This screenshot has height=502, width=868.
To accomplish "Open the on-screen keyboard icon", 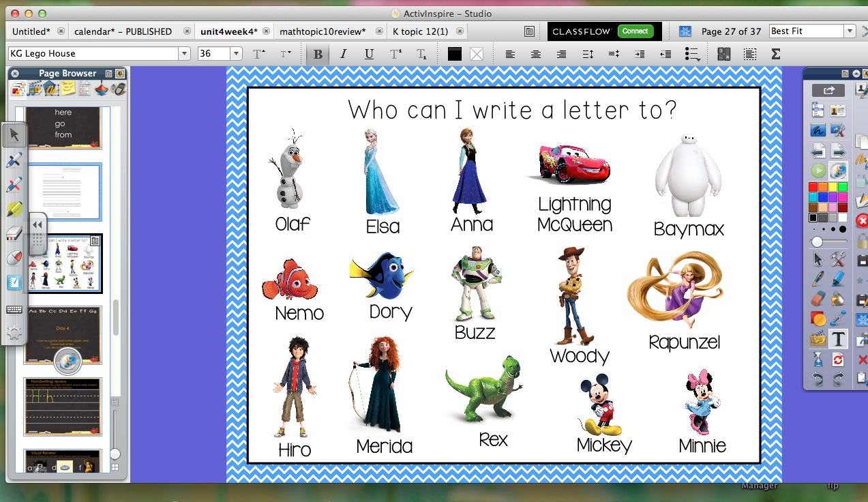I will [x=14, y=310].
